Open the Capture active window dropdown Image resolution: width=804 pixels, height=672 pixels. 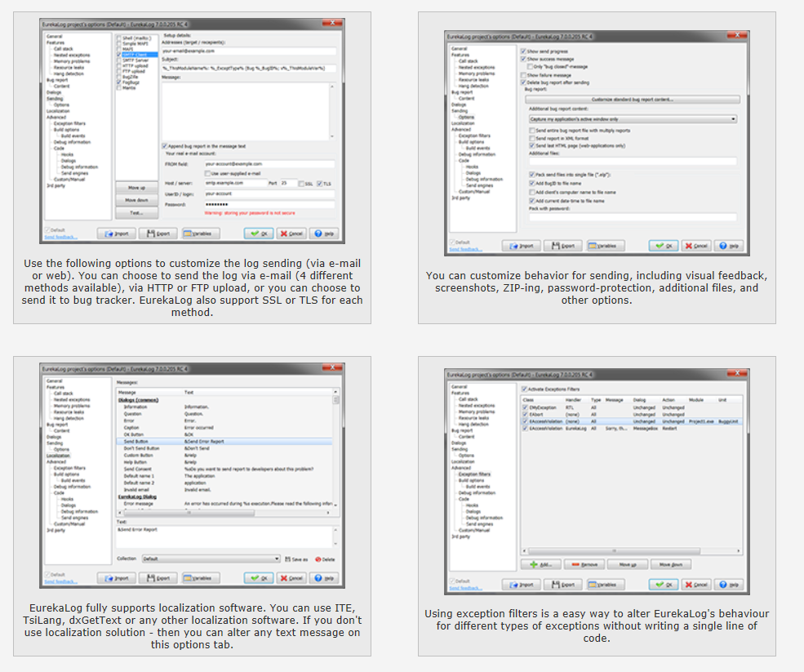click(633, 119)
